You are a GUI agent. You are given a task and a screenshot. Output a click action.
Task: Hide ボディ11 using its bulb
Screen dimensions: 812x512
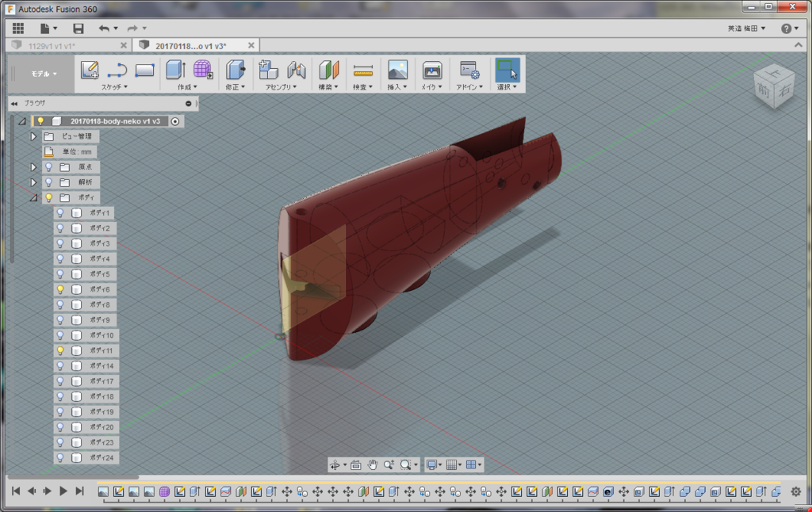(60, 350)
